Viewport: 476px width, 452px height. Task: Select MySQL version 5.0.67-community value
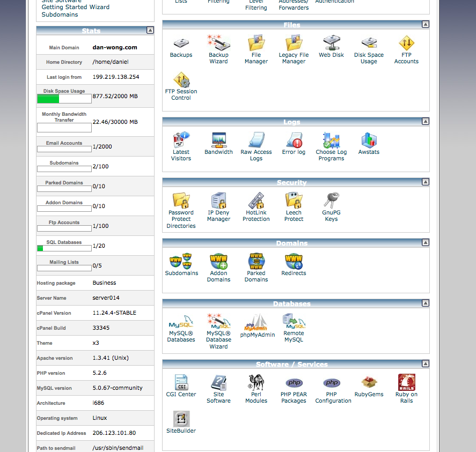pyautogui.click(x=117, y=388)
